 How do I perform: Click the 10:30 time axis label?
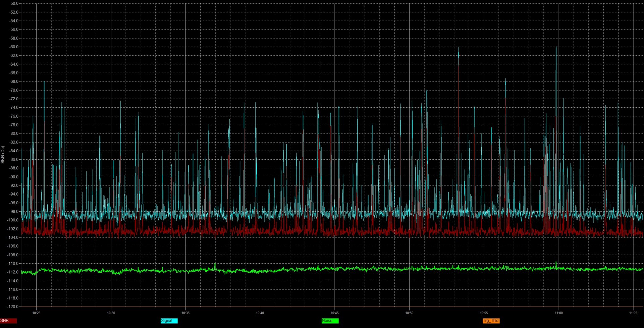pos(111,313)
